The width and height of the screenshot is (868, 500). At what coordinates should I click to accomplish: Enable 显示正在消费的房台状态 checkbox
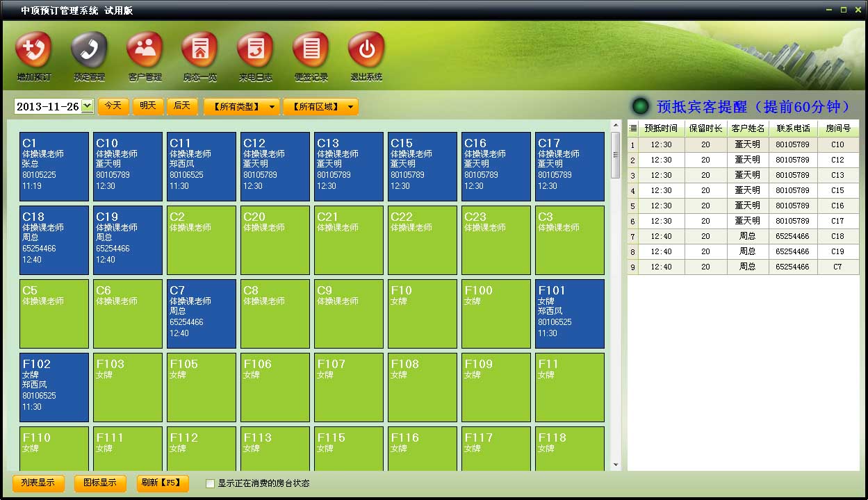[211, 483]
